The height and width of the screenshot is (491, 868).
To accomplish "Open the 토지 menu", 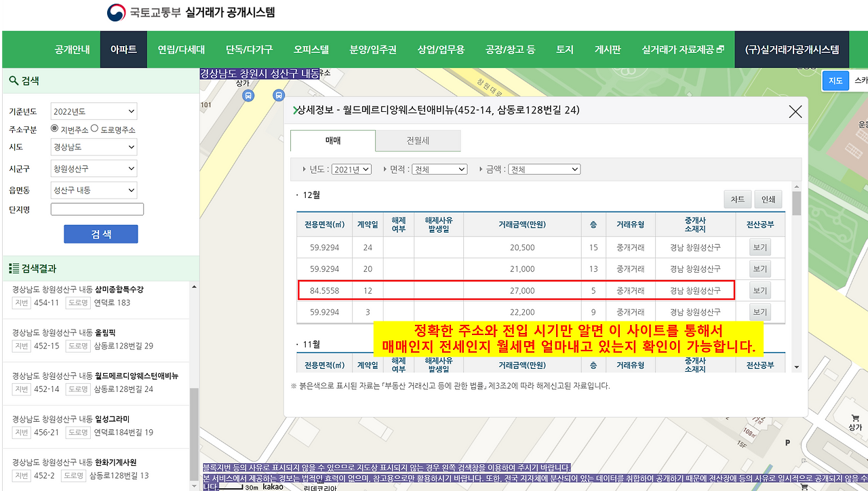I will (x=565, y=50).
